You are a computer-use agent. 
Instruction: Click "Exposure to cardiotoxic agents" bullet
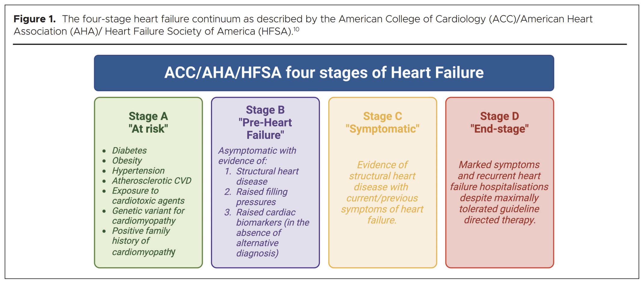click(148, 196)
